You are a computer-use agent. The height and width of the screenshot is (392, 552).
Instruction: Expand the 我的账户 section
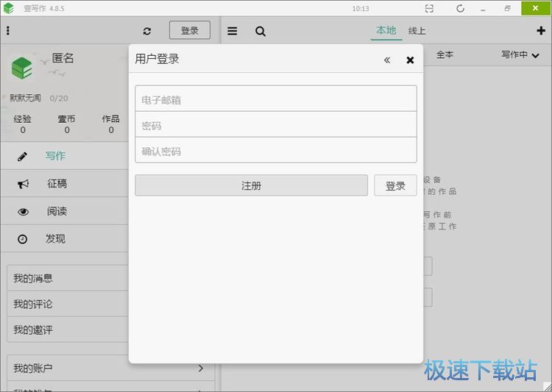(110, 368)
